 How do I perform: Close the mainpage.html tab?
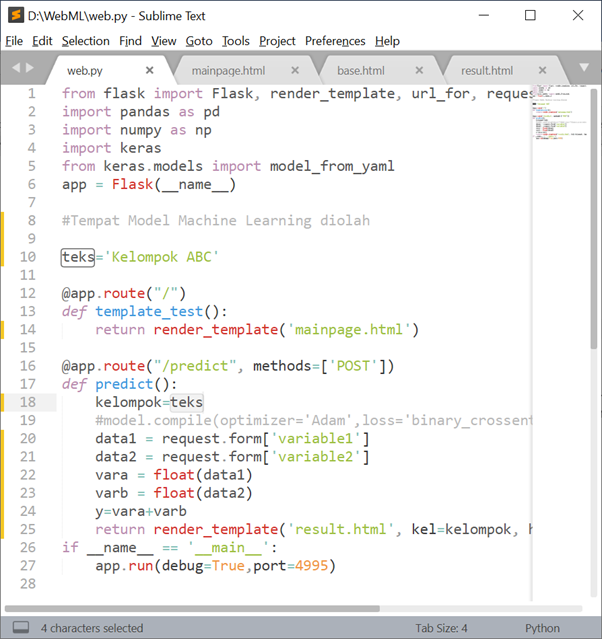[x=295, y=71]
